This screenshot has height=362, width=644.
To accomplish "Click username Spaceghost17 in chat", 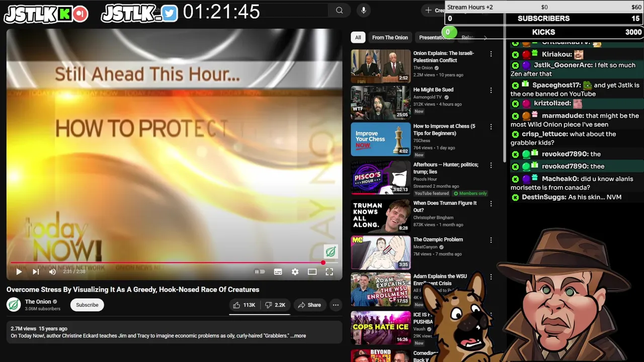I will click(556, 85).
